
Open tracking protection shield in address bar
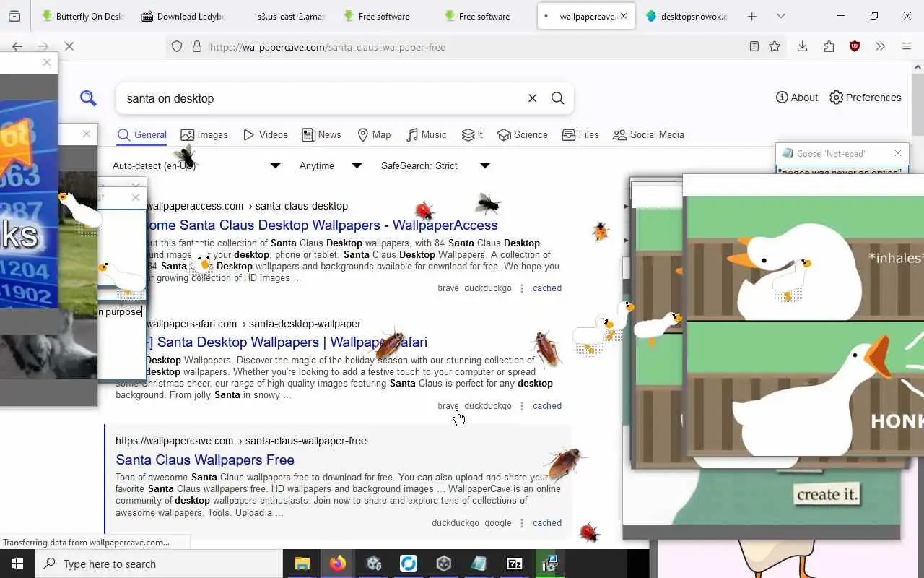coord(177,47)
